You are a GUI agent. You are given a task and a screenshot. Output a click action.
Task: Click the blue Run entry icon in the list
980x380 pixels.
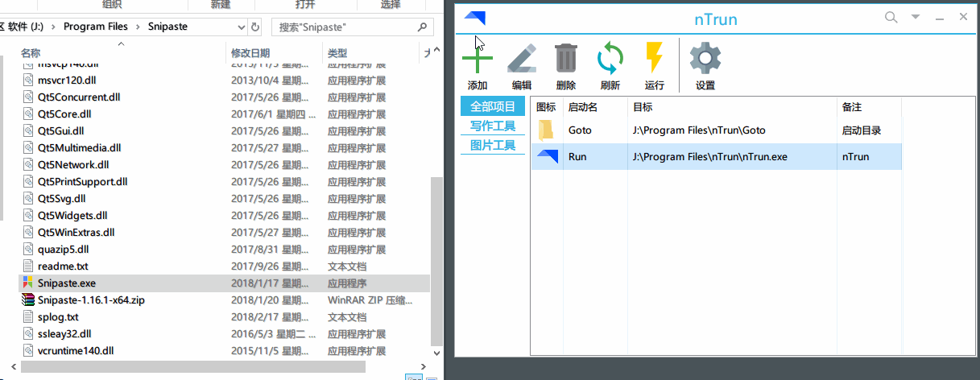pyautogui.click(x=547, y=156)
